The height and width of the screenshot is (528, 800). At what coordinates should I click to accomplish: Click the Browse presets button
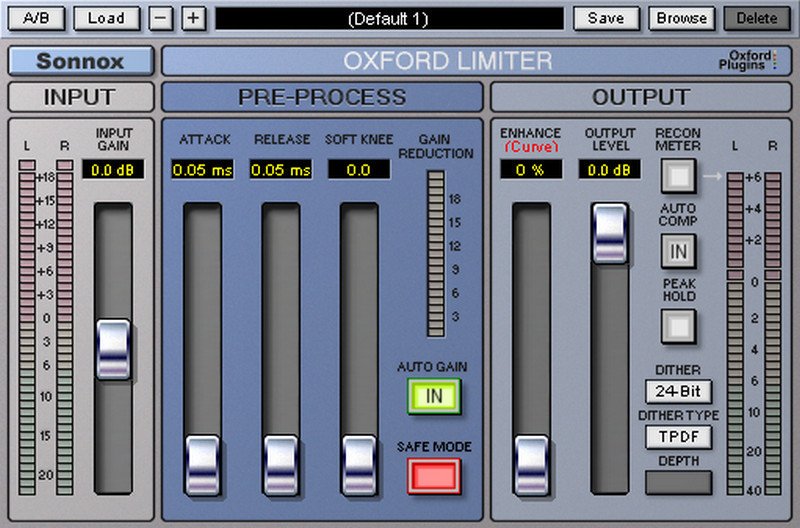tap(682, 18)
